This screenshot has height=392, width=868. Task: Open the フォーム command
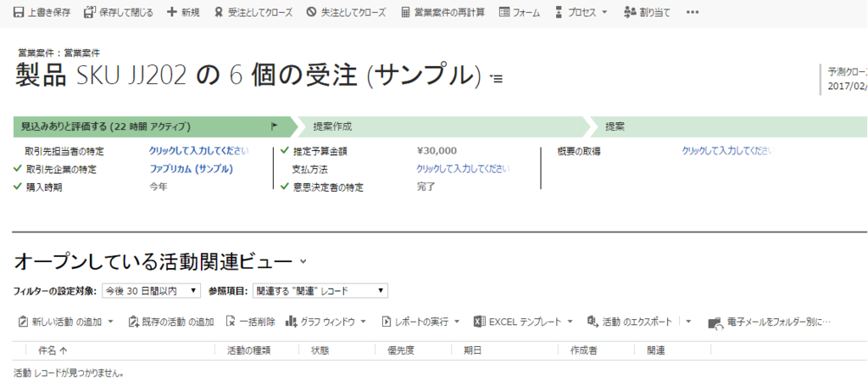(x=520, y=12)
